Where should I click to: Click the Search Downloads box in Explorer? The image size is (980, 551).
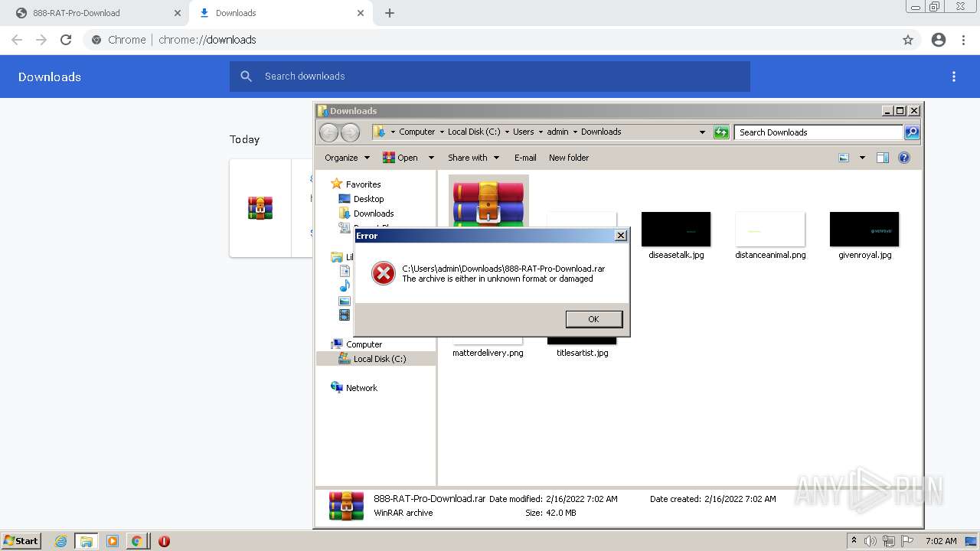point(818,132)
